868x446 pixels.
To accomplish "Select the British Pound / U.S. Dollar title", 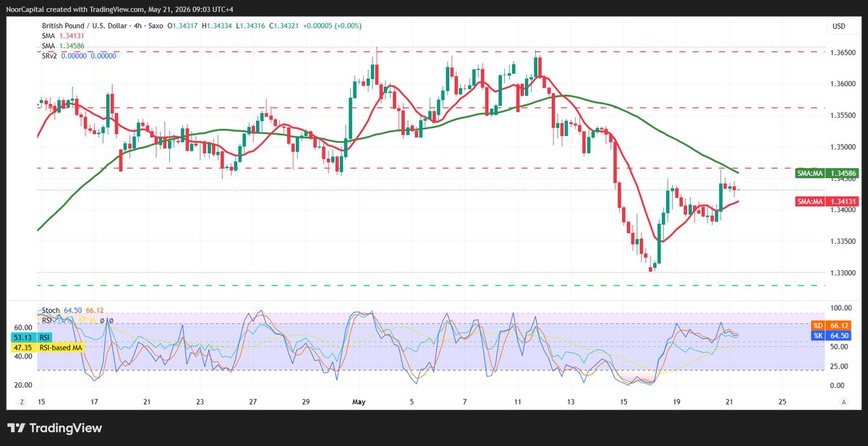I will pos(84,26).
